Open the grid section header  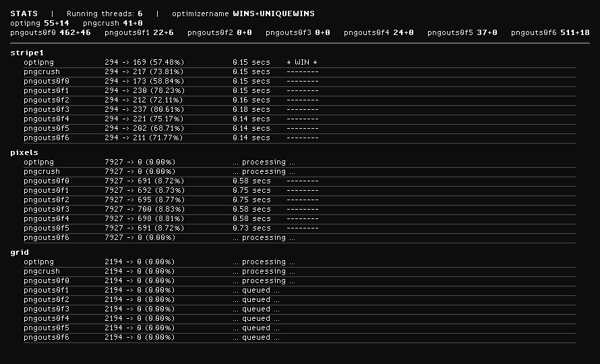click(20, 252)
